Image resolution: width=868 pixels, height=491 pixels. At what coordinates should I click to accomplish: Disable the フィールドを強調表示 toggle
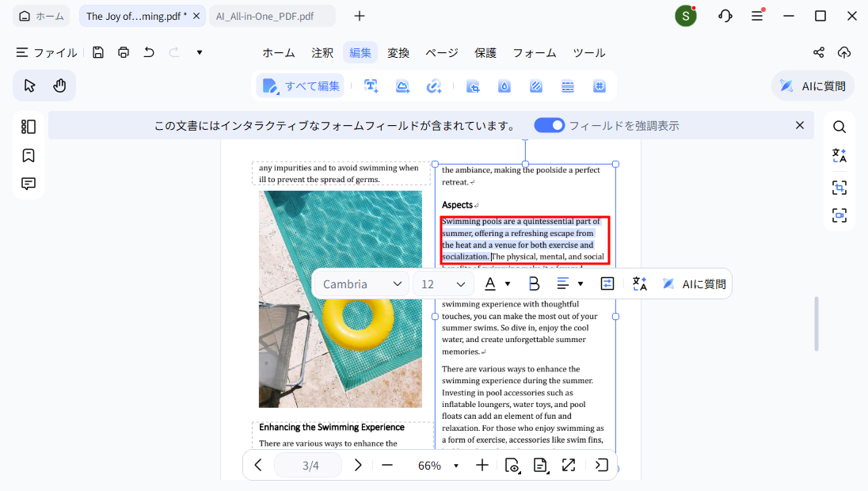point(549,125)
